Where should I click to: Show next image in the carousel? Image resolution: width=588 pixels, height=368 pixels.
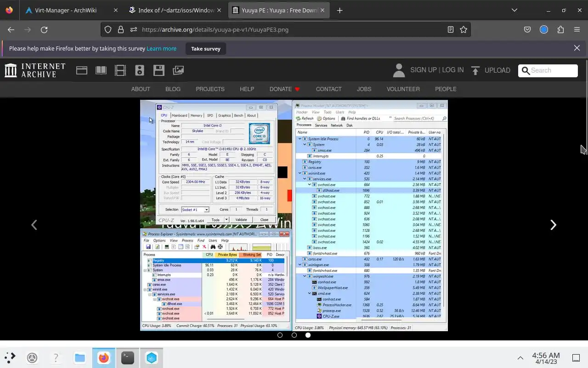pyautogui.click(x=553, y=224)
